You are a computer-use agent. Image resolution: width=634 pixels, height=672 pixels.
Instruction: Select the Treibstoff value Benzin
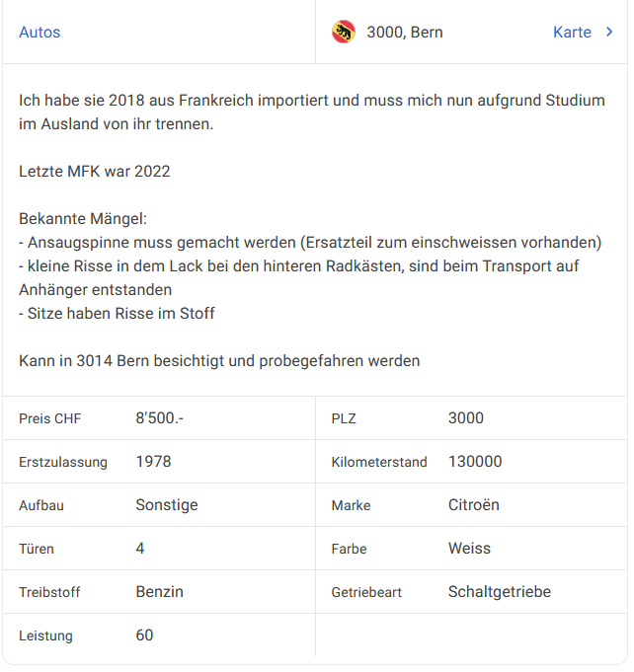[x=160, y=592]
